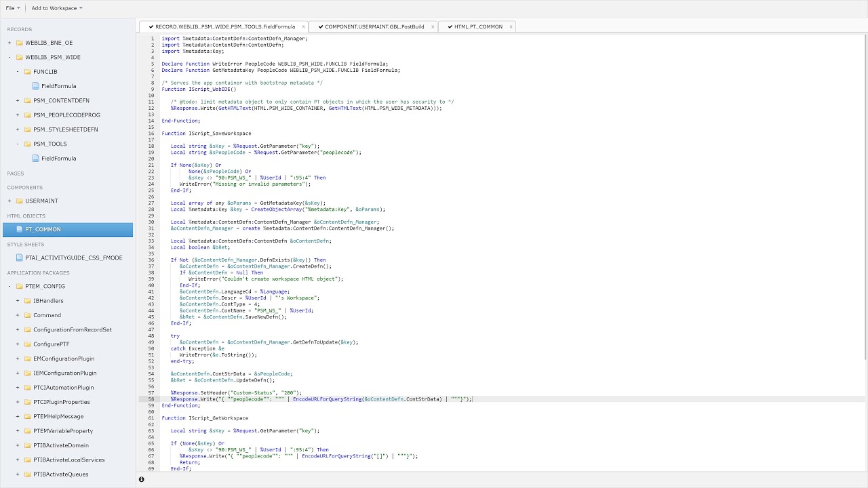Click the 'Function IScript_WebIDE()' line
Image resolution: width=868 pixels, height=488 pixels.
[199, 89]
